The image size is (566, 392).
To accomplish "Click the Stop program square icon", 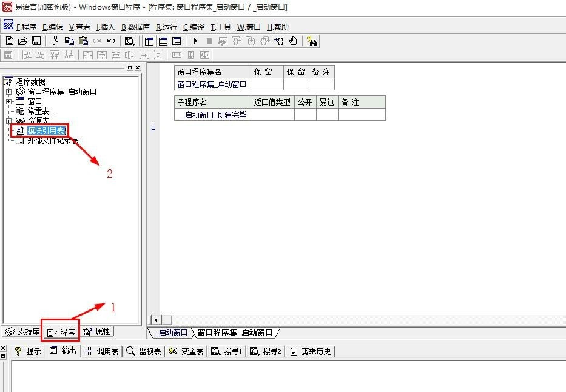I will (209, 41).
